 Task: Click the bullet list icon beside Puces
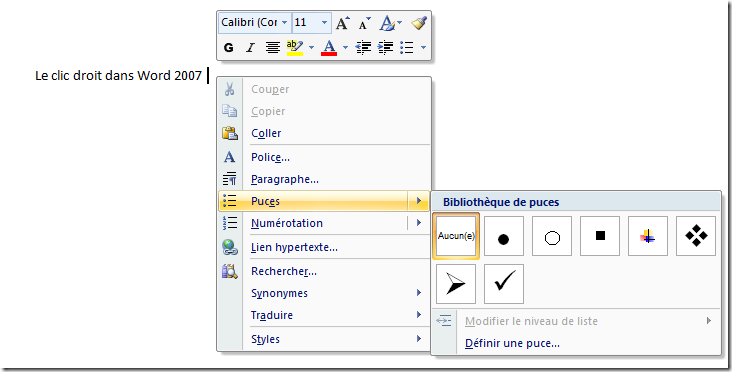click(229, 201)
